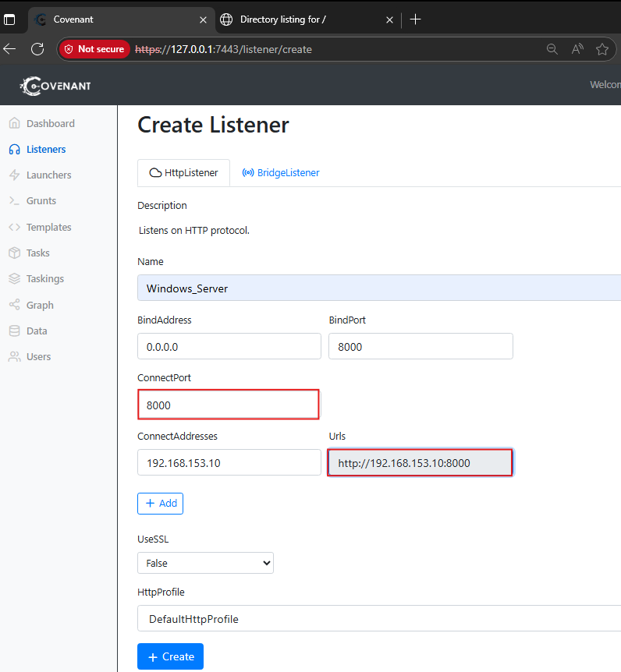Click the Create Listener heading
This screenshot has width=621, height=672.
[213, 126]
